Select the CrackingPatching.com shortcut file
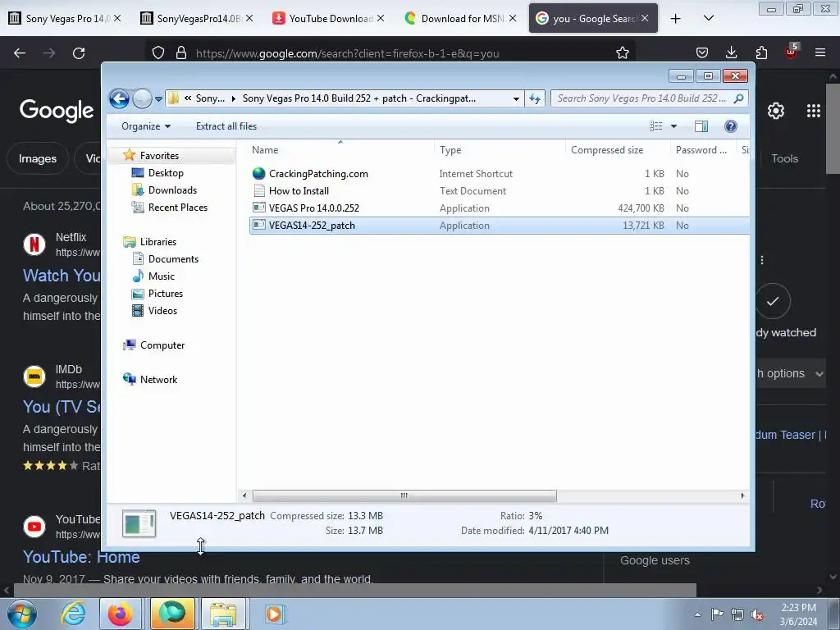 (318, 174)
